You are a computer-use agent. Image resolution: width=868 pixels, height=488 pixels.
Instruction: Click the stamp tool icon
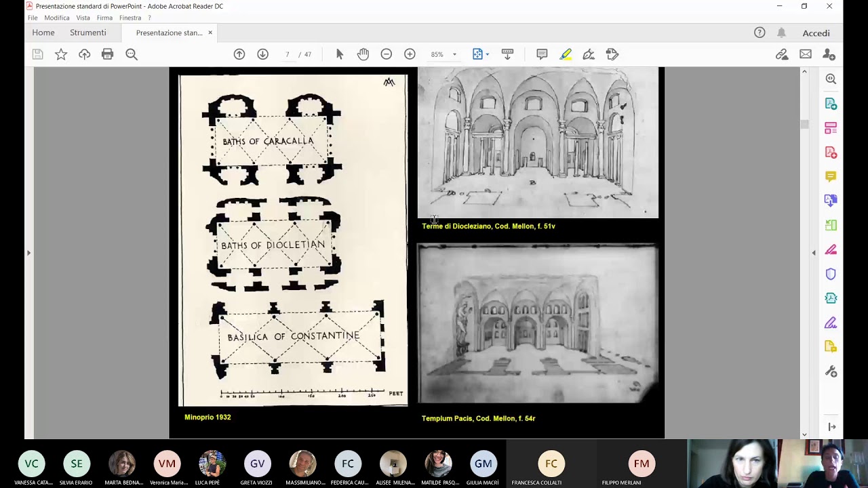[612, 54]
